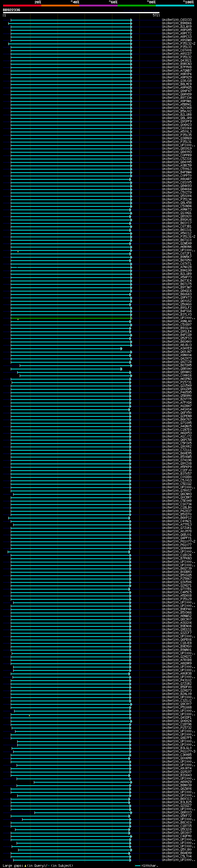Select hit UniRef100_Q06H23
This screenshot has height=868, width=197.
click(176, 125)
